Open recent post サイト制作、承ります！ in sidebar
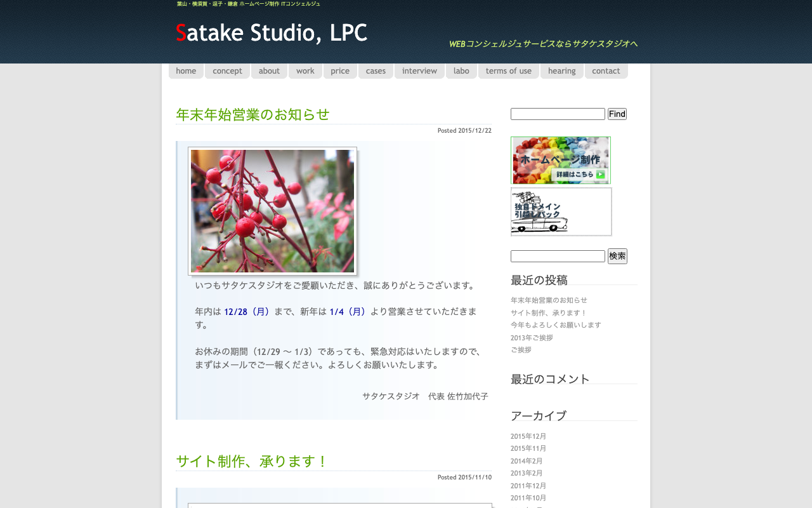The width and height of the screenshot is (812, 508). coord(549,312)
